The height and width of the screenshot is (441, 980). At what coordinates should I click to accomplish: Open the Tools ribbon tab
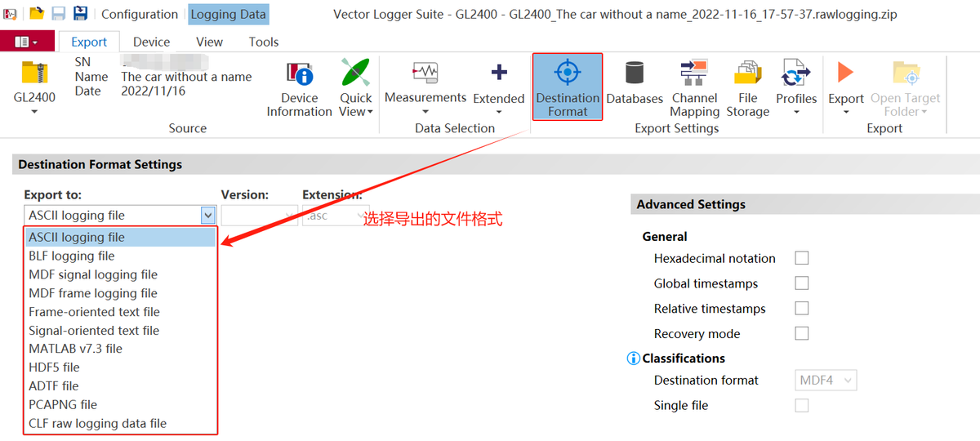[x=264, y=42]
